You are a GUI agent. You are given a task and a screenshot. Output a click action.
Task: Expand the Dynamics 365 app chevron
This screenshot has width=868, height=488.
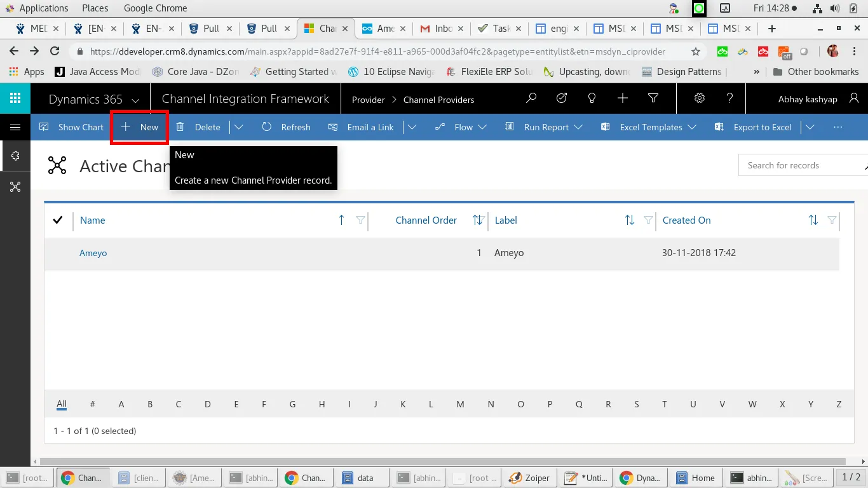(135, 100)
